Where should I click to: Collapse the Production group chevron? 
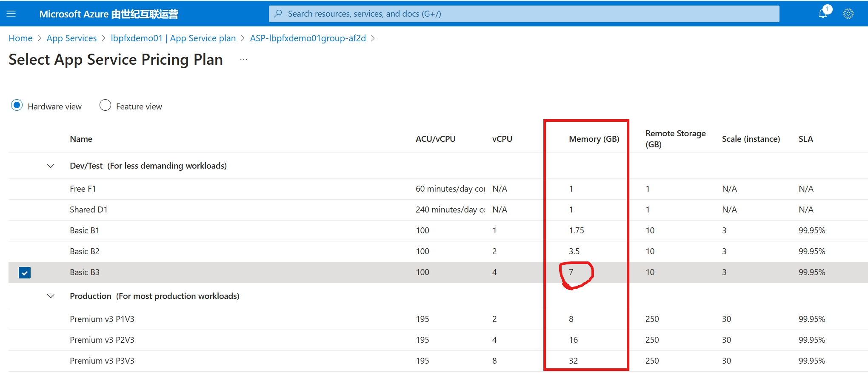click(x=51, y=296)
